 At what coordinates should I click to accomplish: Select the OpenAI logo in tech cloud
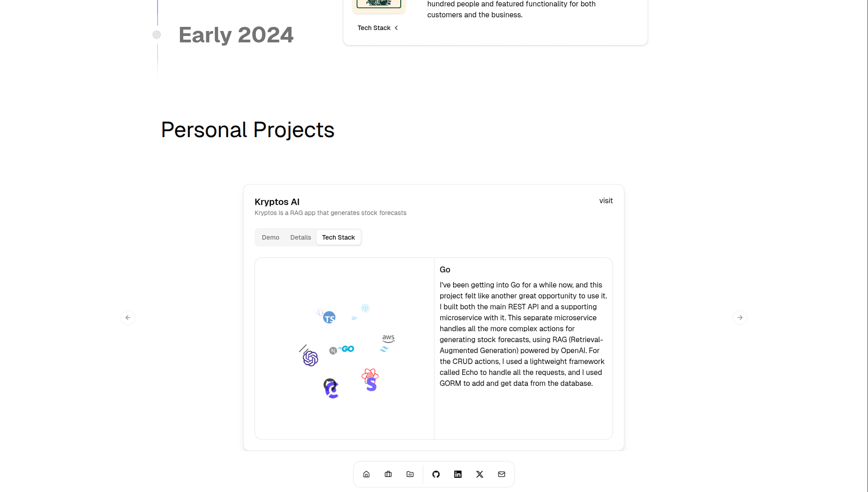coord(311,359)
